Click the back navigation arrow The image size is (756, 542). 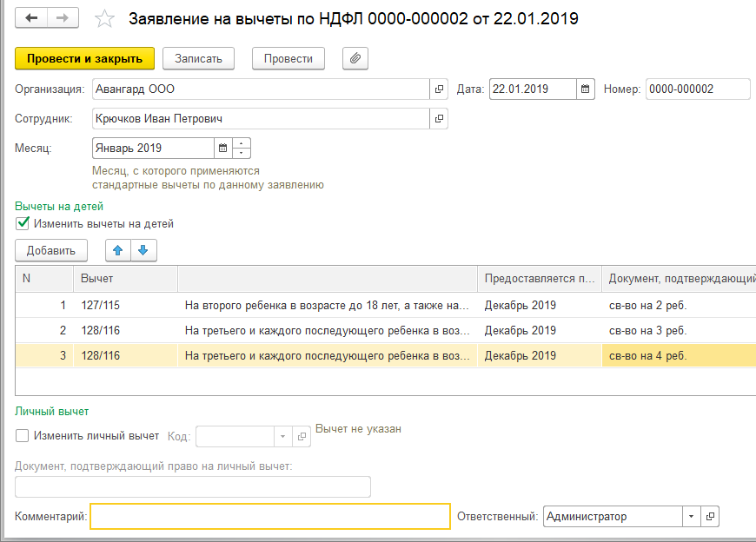point(32,17)
